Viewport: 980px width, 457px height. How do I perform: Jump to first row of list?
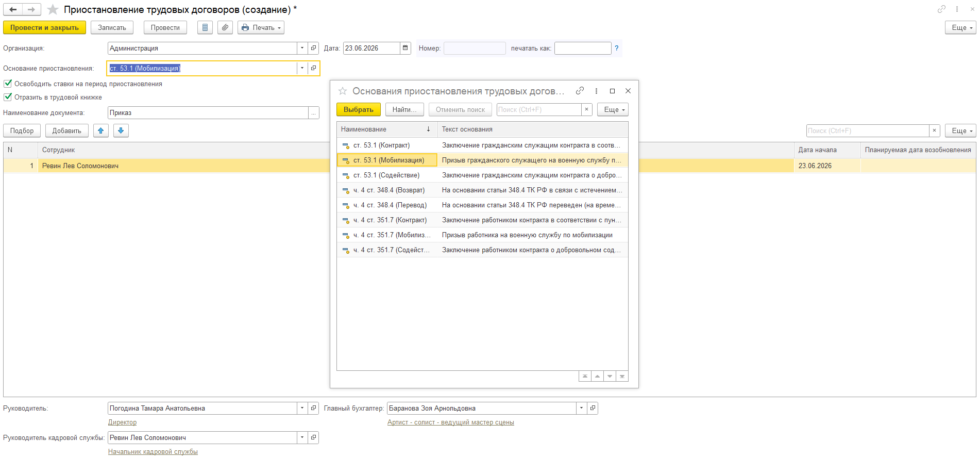[x=585, y=376]
